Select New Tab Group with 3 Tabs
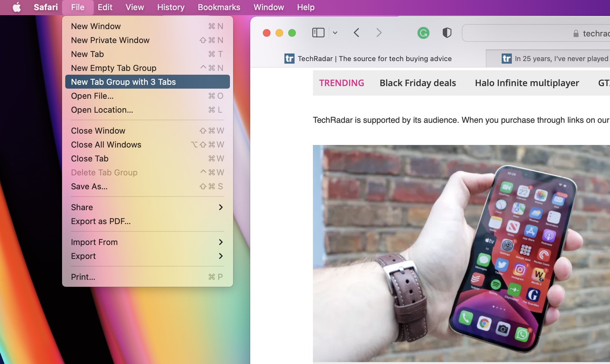 pyautogui.click(x=123, y=81)
